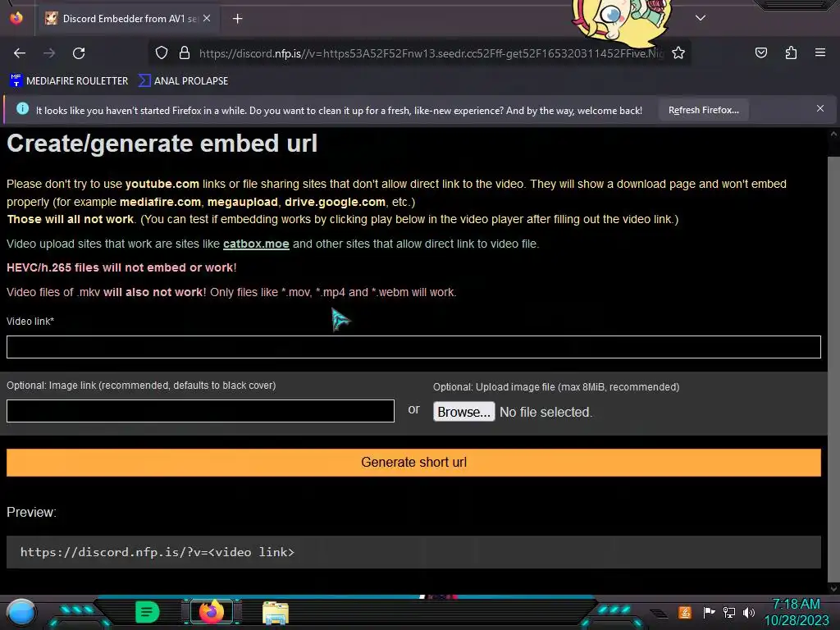This screenshot has width=840, height=630.
Task: Go back using the browser back arrow
Action: pos(20,53)
